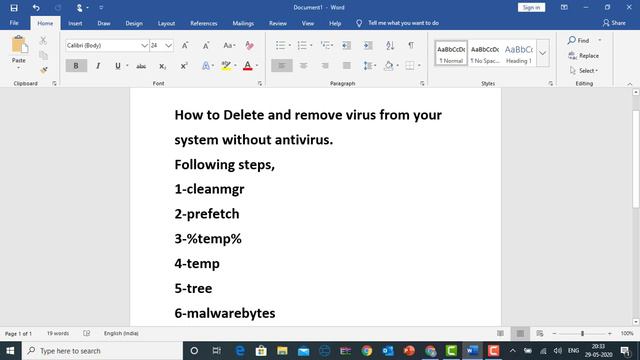Copy the selection using the Copy icon
Image resolution: width=640 pixels, height=360 pixels.
tap(43, 55)
